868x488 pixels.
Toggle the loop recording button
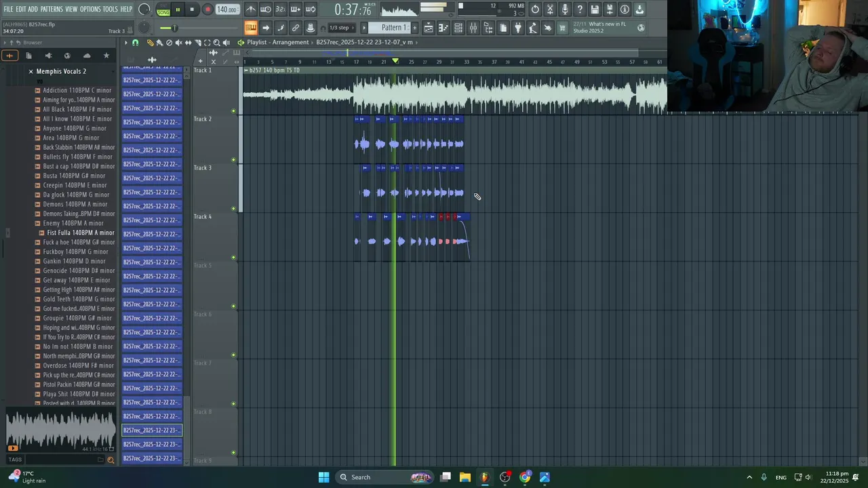tap(311, 9)
